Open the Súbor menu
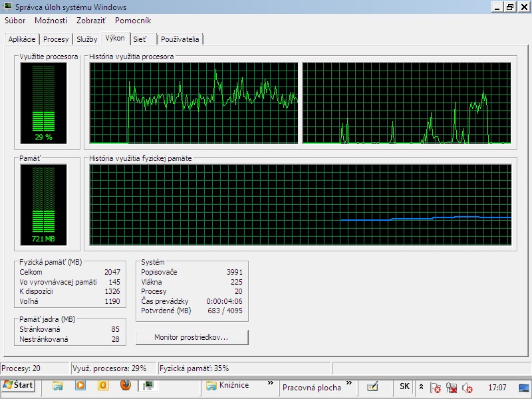The width and height of the screenshot is (532, 399). click(x=15, y=21)
